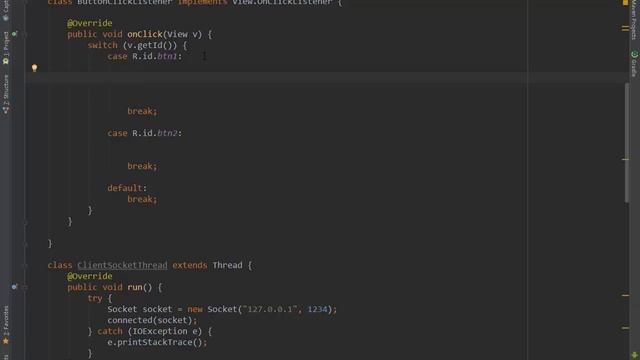Click the green icon at bottom right corner

tap(634, 356)
